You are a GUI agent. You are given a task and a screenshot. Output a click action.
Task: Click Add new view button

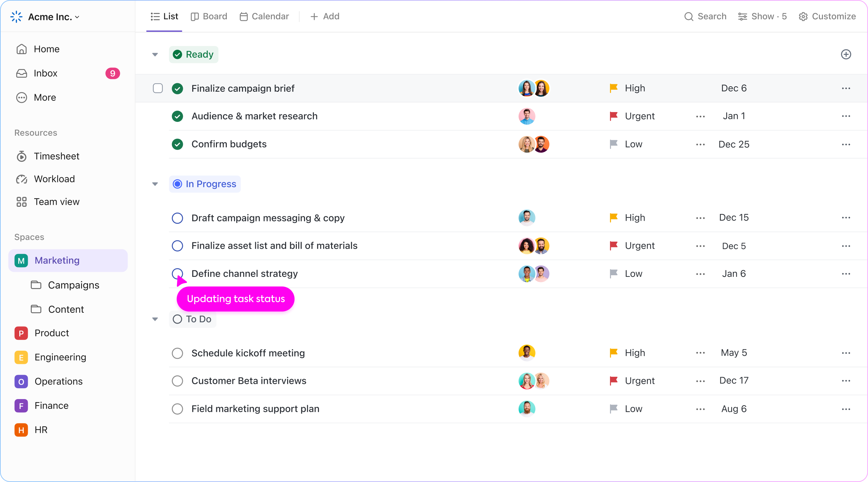pos(324,16)
